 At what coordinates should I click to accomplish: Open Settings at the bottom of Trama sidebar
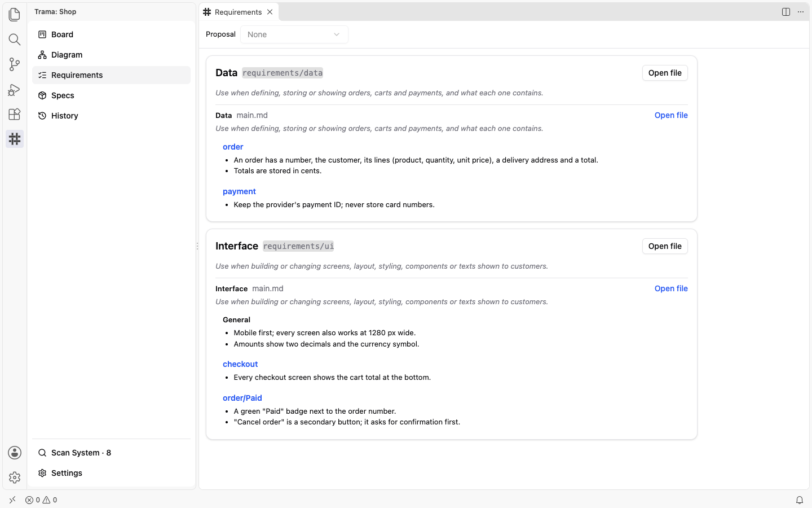[x=112, y=473]
